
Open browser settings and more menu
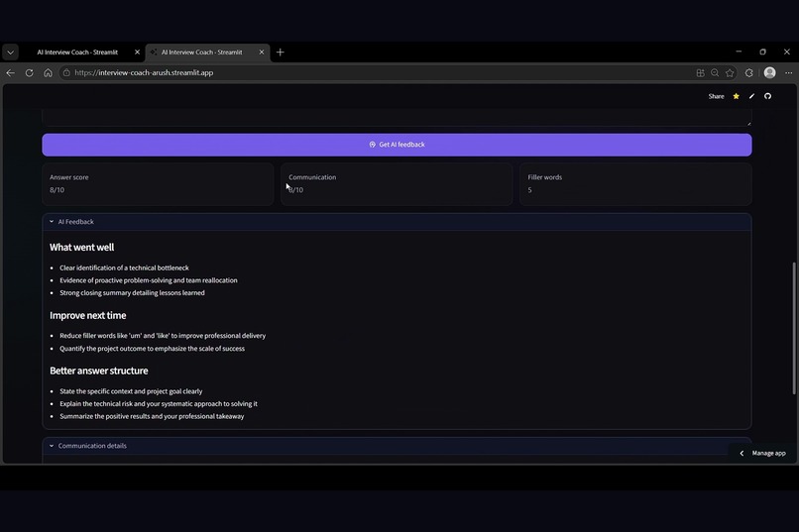tap(788, 72)
